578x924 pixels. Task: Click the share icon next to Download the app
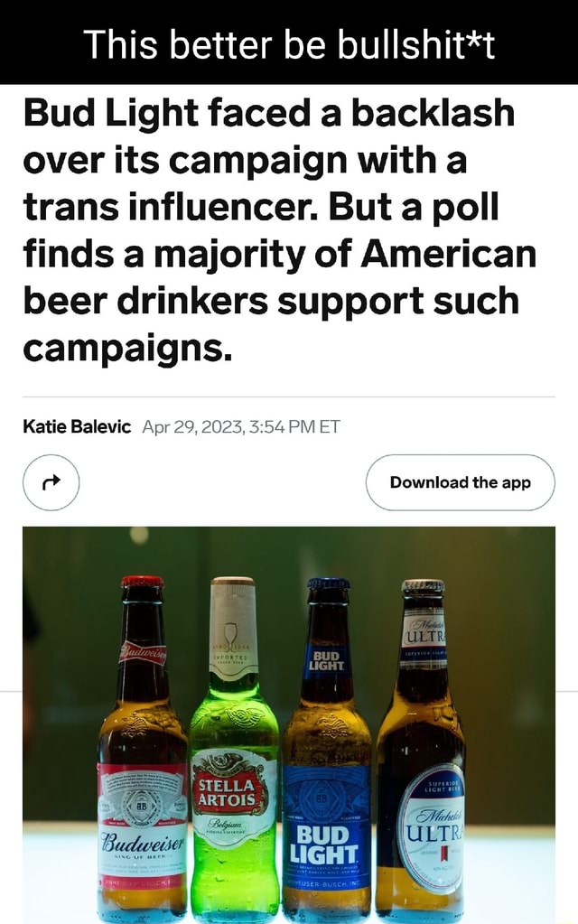[50, 482]
